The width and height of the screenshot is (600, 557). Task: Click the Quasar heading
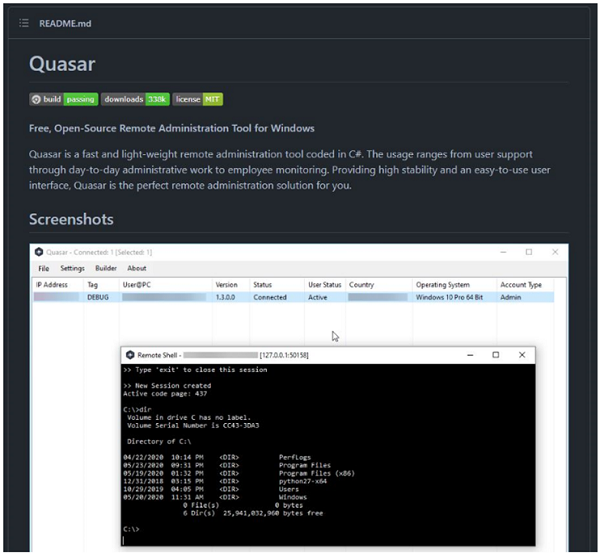62,64
